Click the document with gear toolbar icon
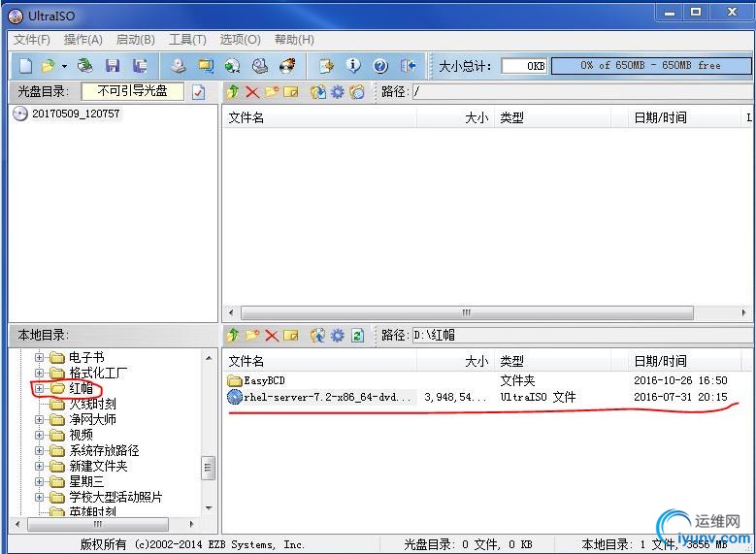This screenshot has height=554, width=756. [326, 66]
